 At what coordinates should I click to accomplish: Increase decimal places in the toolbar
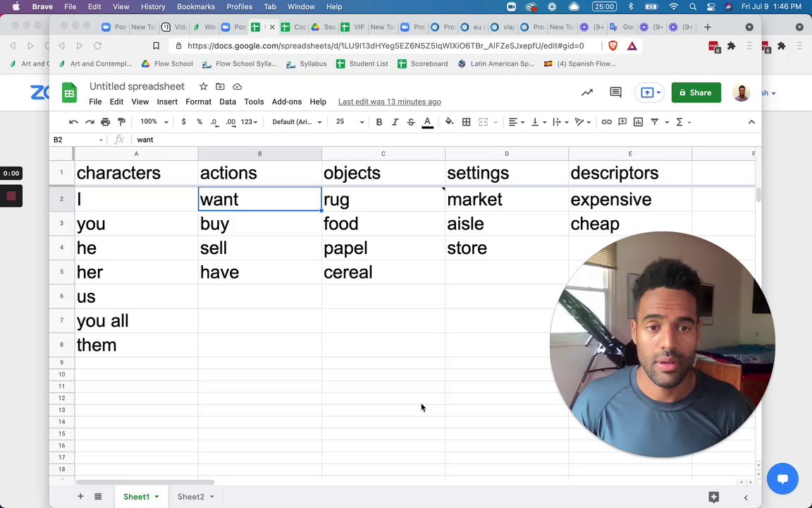230,122
